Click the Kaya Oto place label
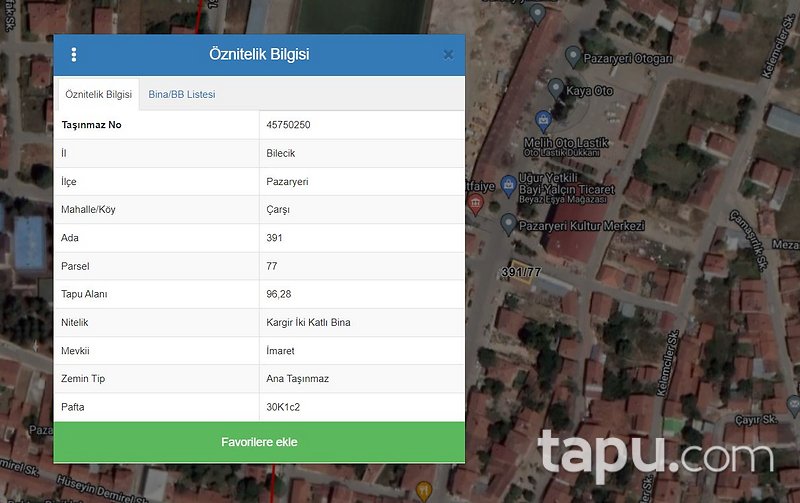This screenshot has width=800, height=503. coord(589,91)
